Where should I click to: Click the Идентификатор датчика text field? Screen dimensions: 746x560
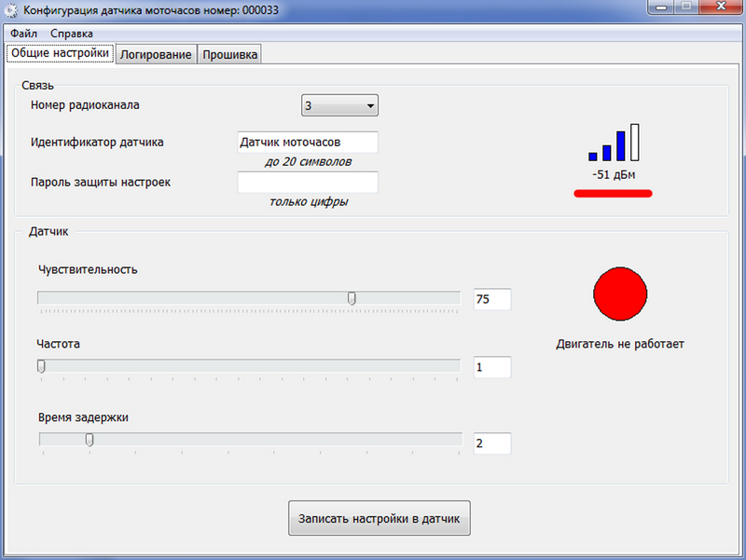point(308,143)
